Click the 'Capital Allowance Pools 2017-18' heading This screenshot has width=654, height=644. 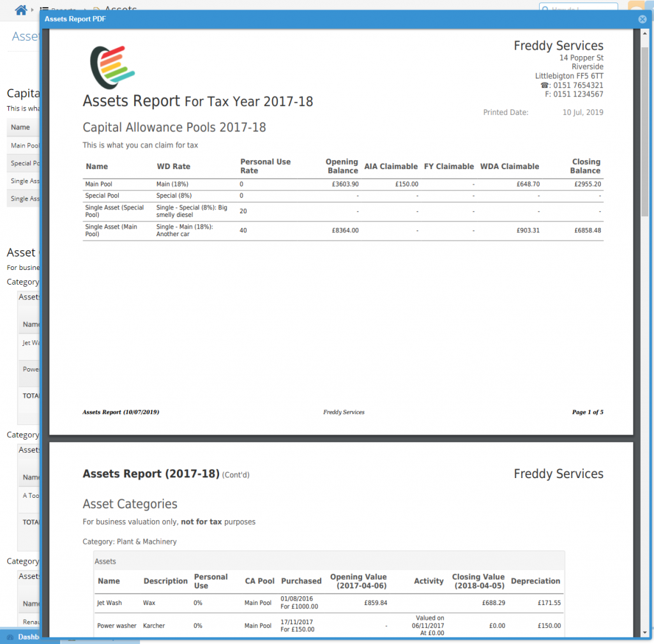pos(174,128)
